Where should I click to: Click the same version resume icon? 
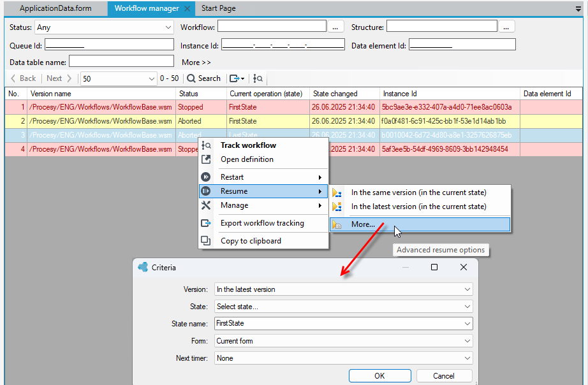click(337, 192)
